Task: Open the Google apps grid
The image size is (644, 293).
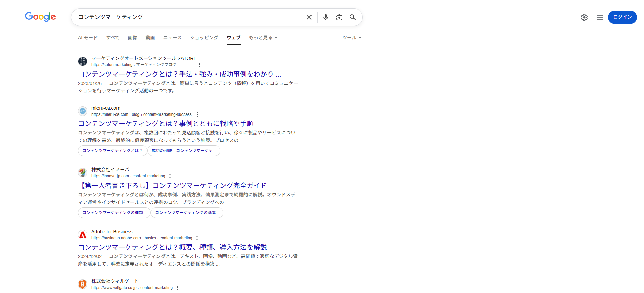Action: pyautogui.click(x=600, y=17)
